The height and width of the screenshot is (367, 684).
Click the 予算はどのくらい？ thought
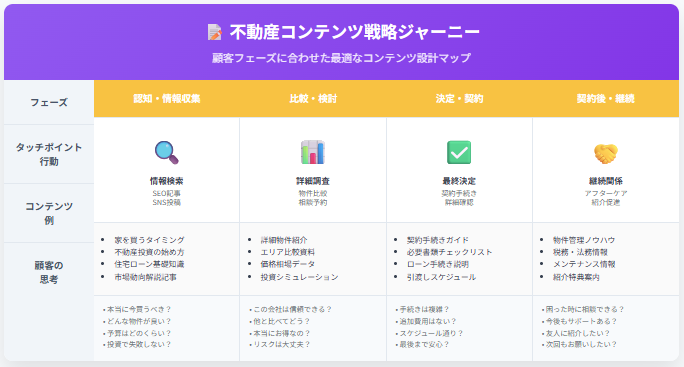pos(139,333)
